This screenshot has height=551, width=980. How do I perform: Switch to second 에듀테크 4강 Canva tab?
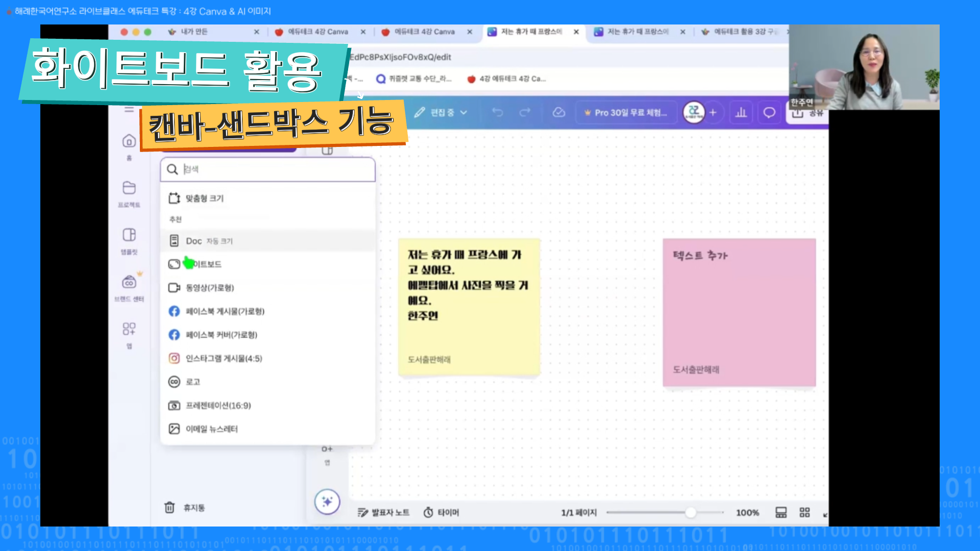click(425, 32)
